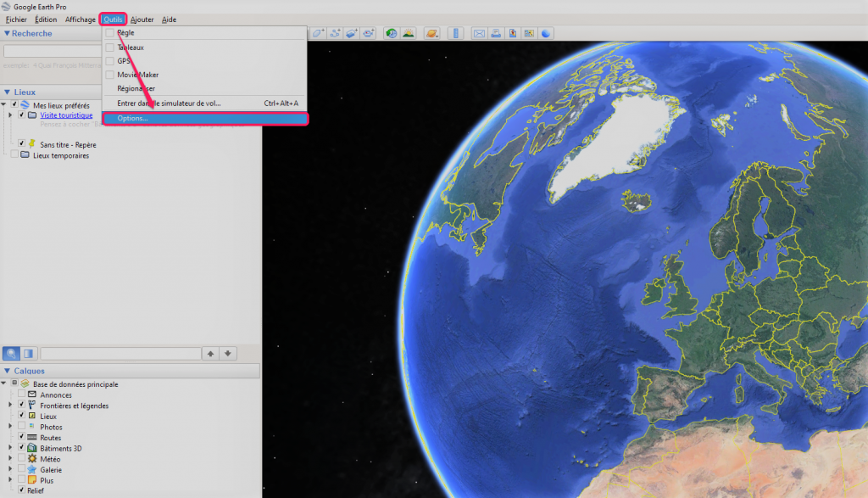The height and width of the screenshot is (498, 868).
Task: Collapse the Recherche panel triangle
Action: point(7,33)
